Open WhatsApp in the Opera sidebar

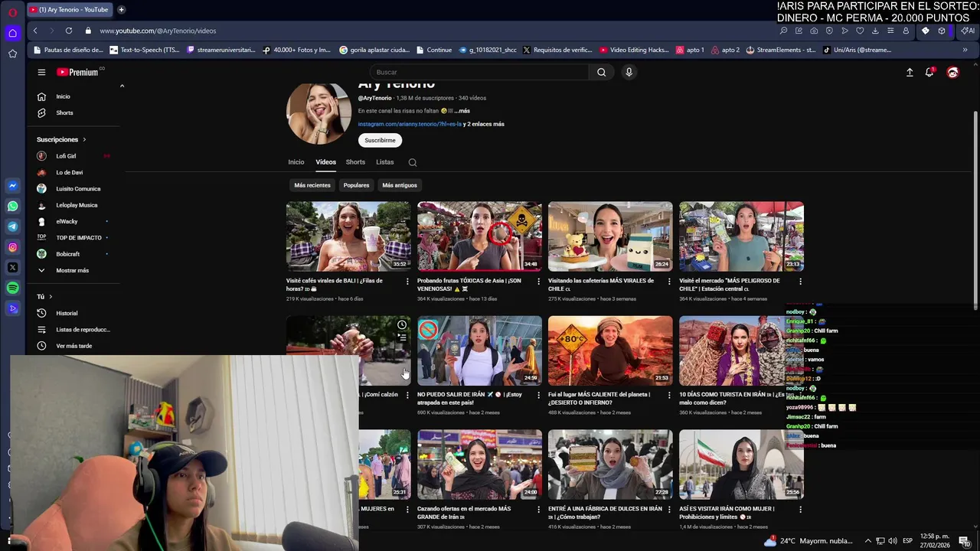12,206
